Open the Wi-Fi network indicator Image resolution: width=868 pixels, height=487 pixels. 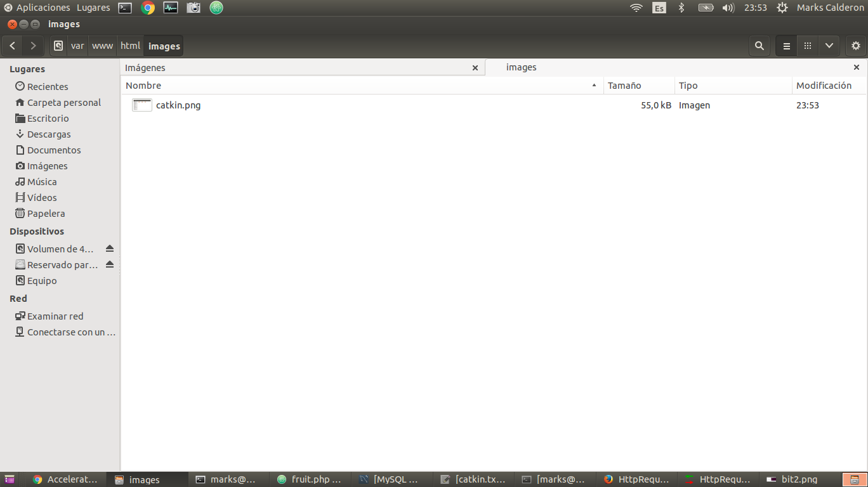pyautogui.click(x=636, y=8)
